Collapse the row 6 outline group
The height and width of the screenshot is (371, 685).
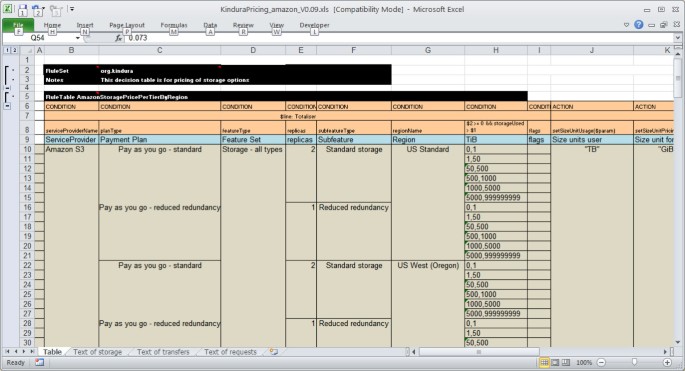pos(7,106)
